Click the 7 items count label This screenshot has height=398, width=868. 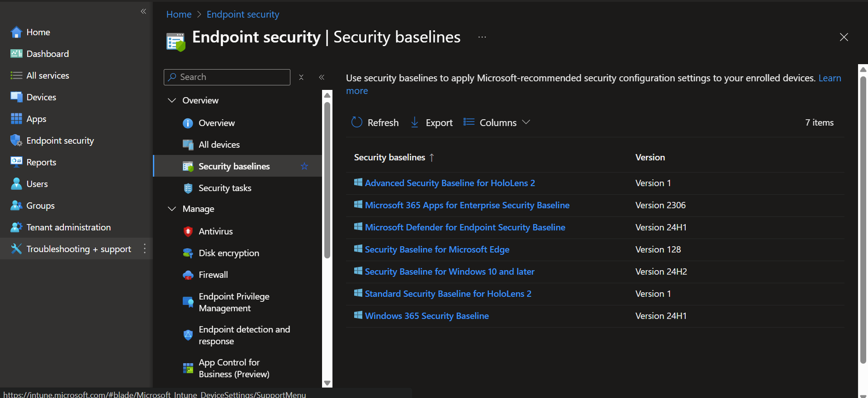click(x=819, y=122)
